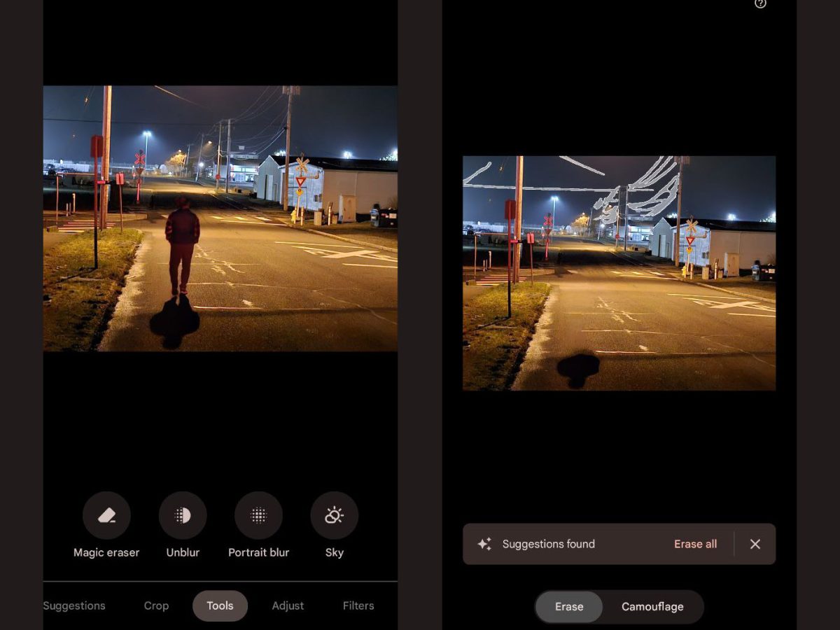Viewport: 840px width, 630px height.
Task: Select the Unblur tool
Action: tap(183, 516)
